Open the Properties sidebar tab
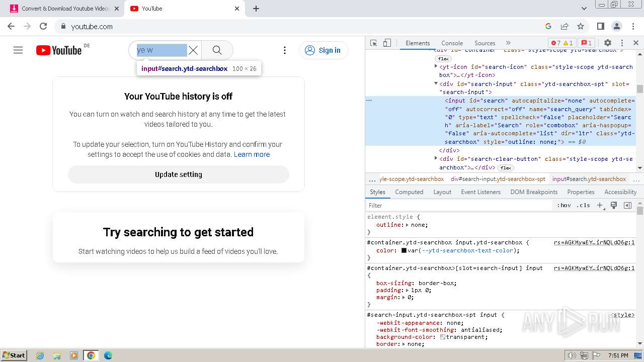644x362 pixels. [x=581, y=192]
